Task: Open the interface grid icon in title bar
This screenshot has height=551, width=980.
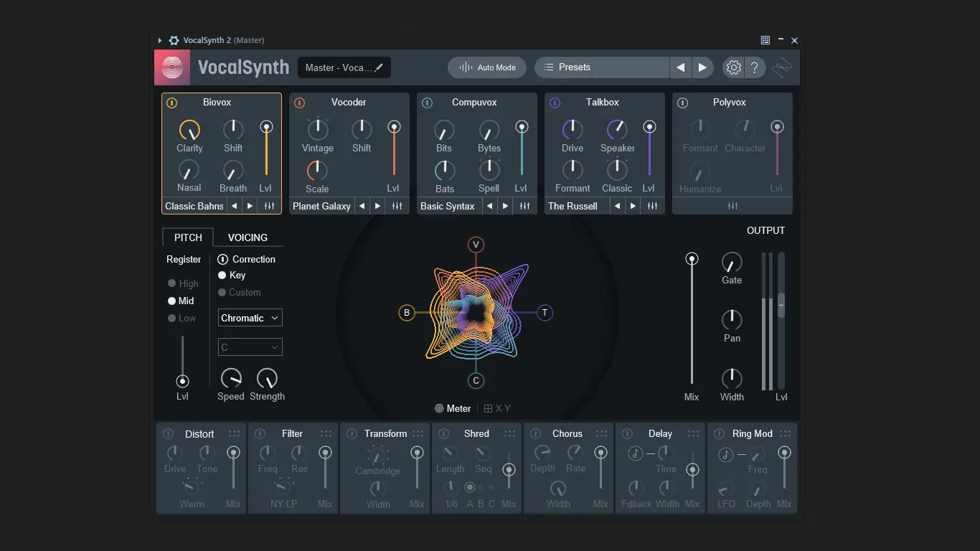Action: coord(765,40)
